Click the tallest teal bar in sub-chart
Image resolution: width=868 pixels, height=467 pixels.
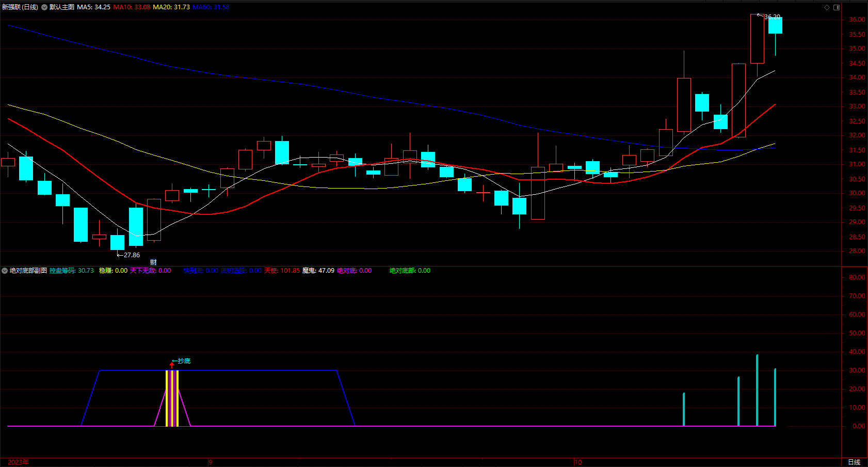(757, 390)
